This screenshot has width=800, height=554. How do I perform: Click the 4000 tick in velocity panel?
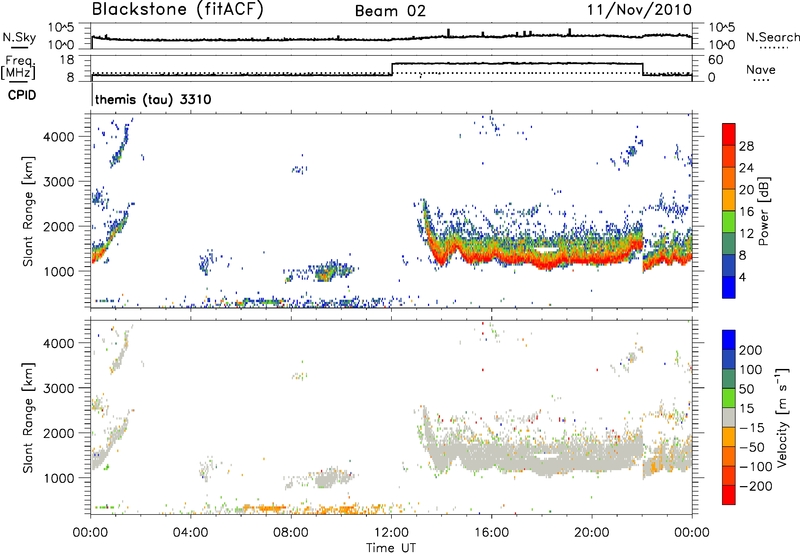click(x=58, y=343)
